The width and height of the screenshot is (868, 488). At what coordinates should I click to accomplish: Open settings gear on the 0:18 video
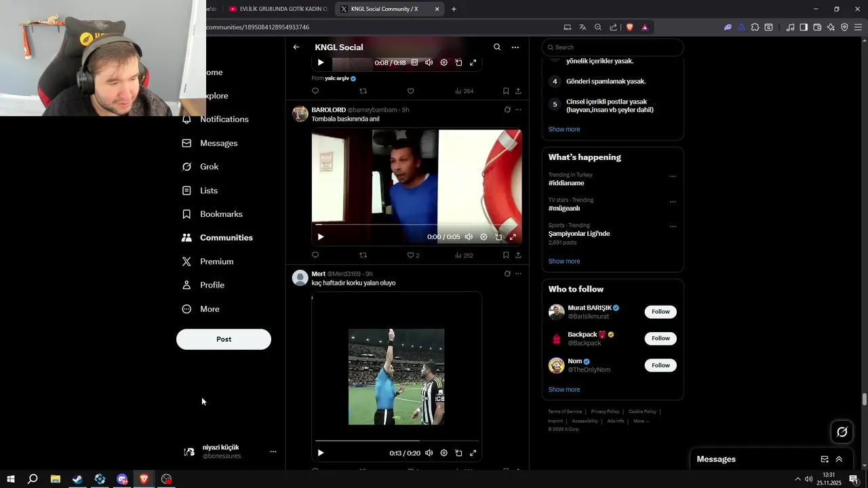[x=443, y=62]
